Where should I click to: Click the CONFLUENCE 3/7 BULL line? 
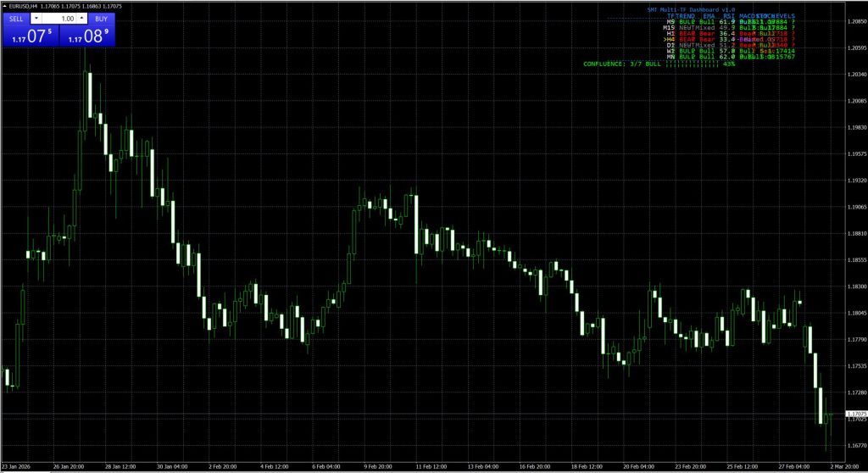(x=659, y=64)
